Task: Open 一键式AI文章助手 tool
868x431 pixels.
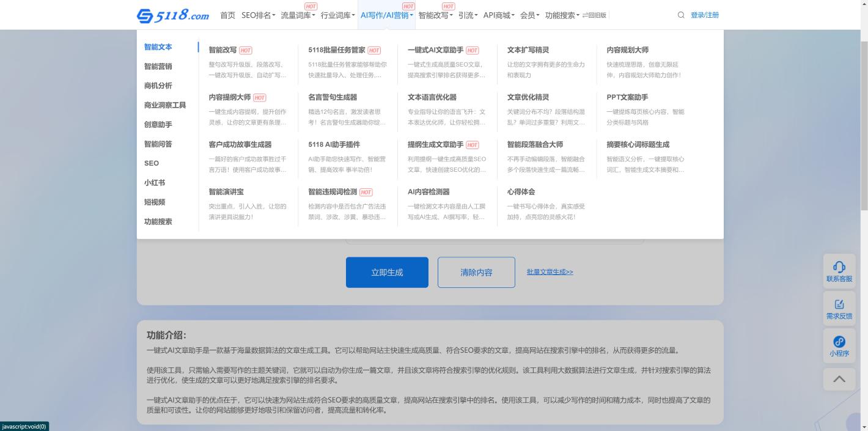Action: (x=436, y=50)
